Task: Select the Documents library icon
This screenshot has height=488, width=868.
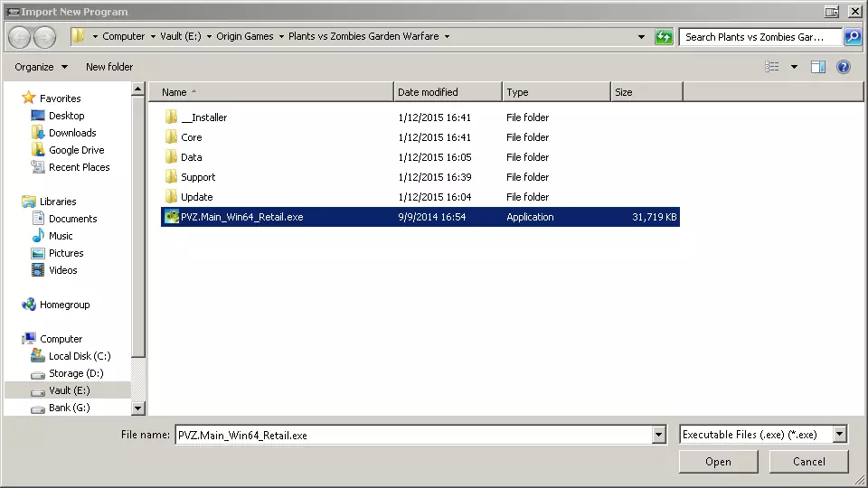Action: (38, 219)
